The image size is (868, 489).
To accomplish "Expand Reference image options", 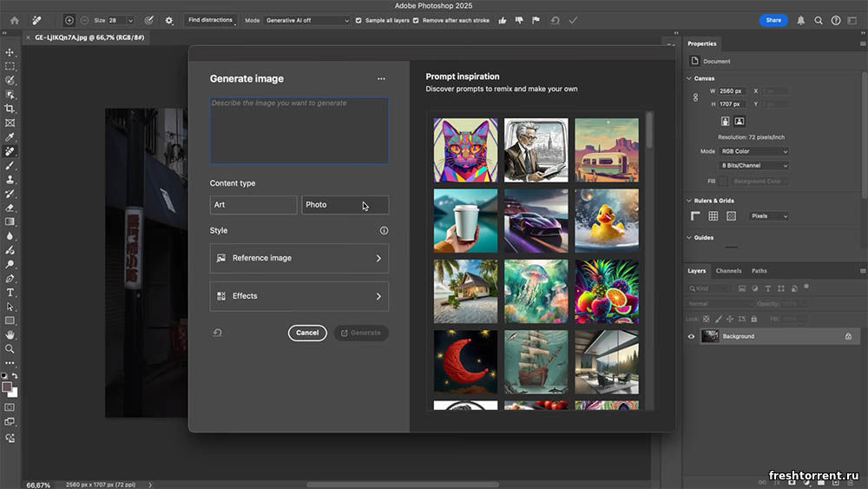I will [299, 258].
